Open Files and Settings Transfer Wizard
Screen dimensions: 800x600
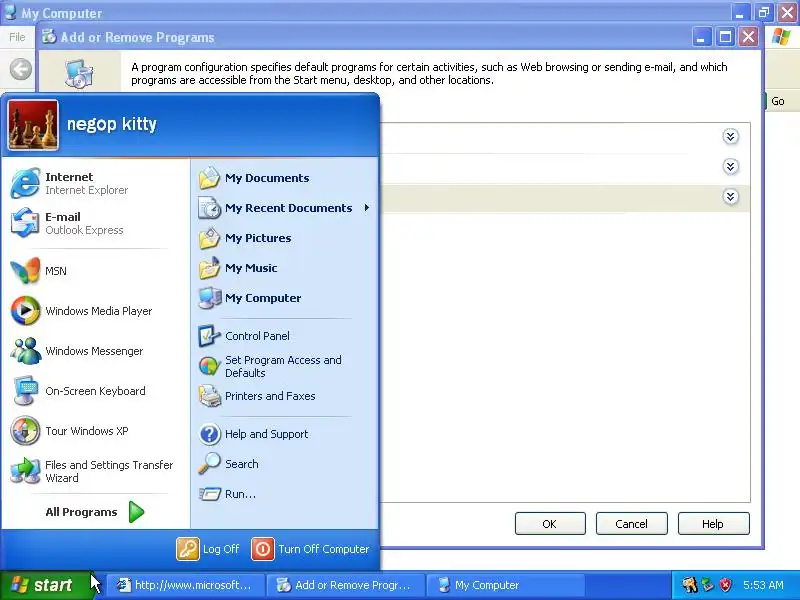[x=95, y=471]
